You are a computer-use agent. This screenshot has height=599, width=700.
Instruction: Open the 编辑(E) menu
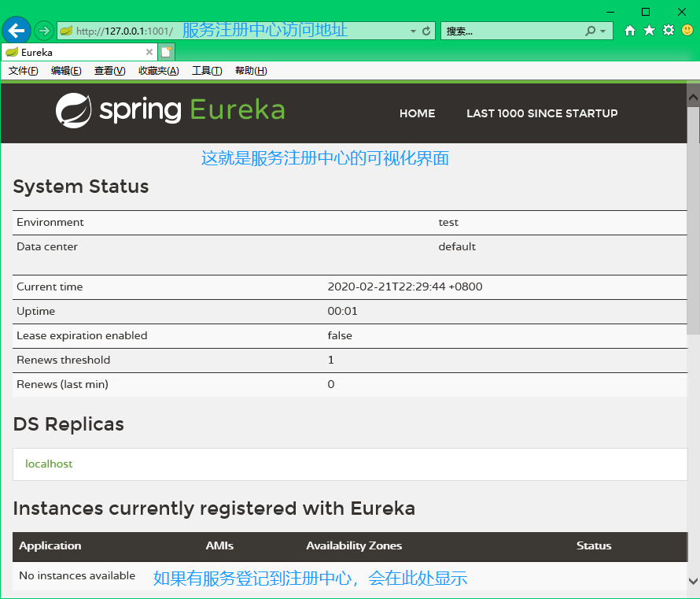pyautogui.click(x=66, y=71)
